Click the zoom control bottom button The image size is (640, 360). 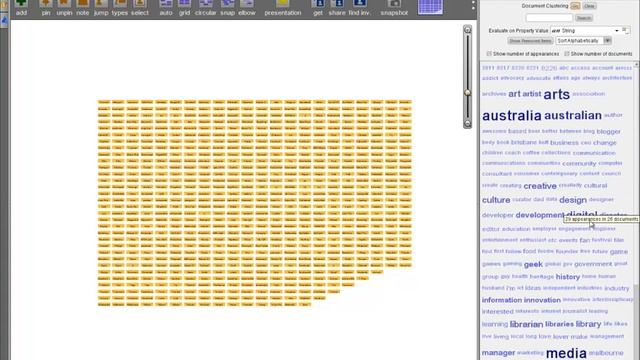468,124
